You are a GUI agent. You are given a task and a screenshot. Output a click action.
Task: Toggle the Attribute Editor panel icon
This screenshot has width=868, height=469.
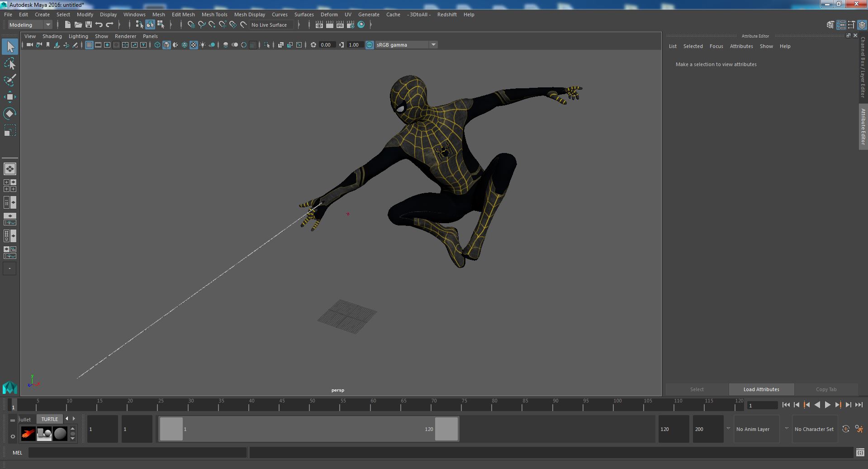(x=841, y=25)
